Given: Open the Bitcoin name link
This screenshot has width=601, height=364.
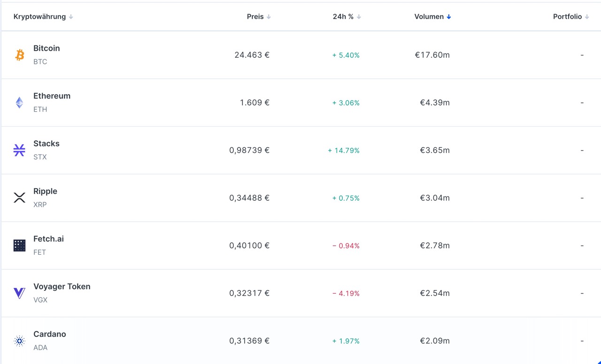Looking at the screenshot, I should click(46, 48).
